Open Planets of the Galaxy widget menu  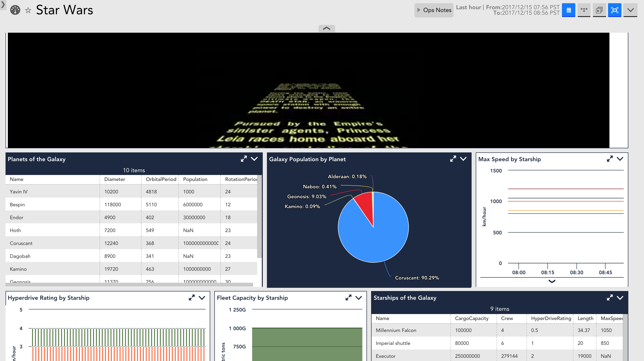(x=254, y=159)
